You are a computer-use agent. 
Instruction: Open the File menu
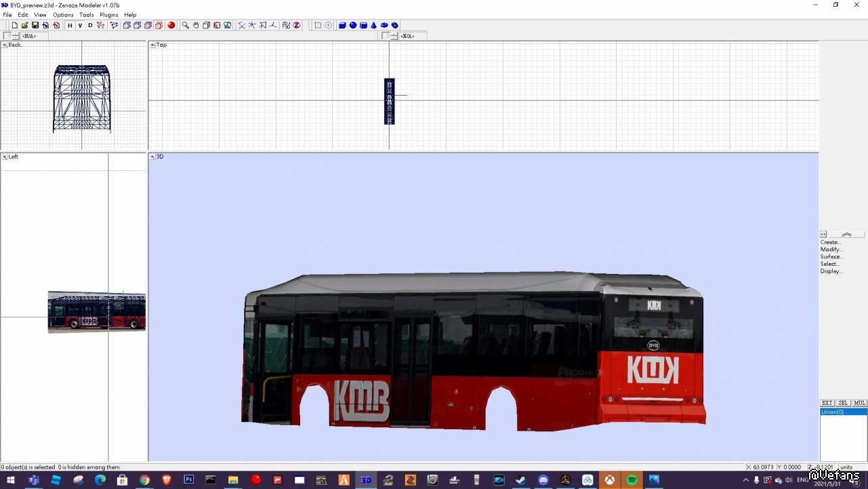[x=7, y=15]
